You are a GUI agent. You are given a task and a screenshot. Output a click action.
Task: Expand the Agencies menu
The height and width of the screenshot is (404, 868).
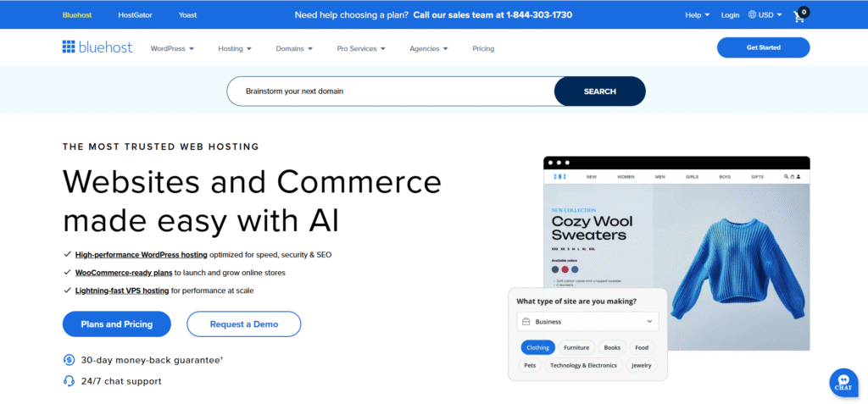coord(428,49)
